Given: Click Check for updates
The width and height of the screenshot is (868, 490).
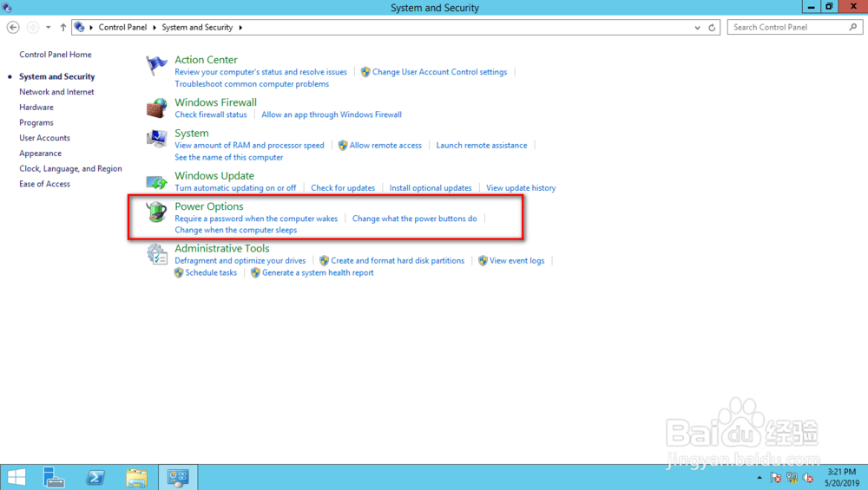Looking at the screenshot, I should 343,188.
